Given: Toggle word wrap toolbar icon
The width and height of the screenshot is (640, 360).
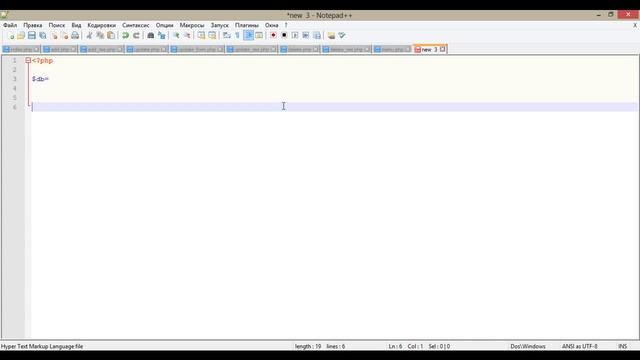Looking at the screenshot, I should coord(227,36).
